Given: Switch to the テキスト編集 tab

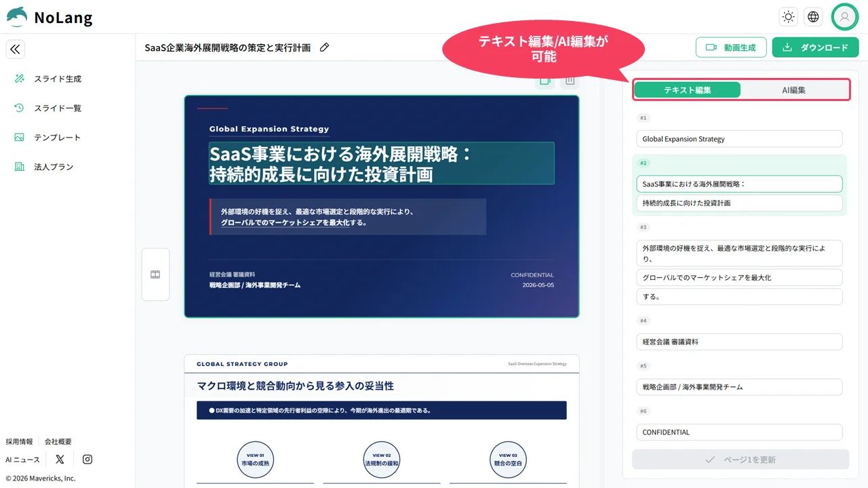Looking at the screenshot, I should 688,89.
